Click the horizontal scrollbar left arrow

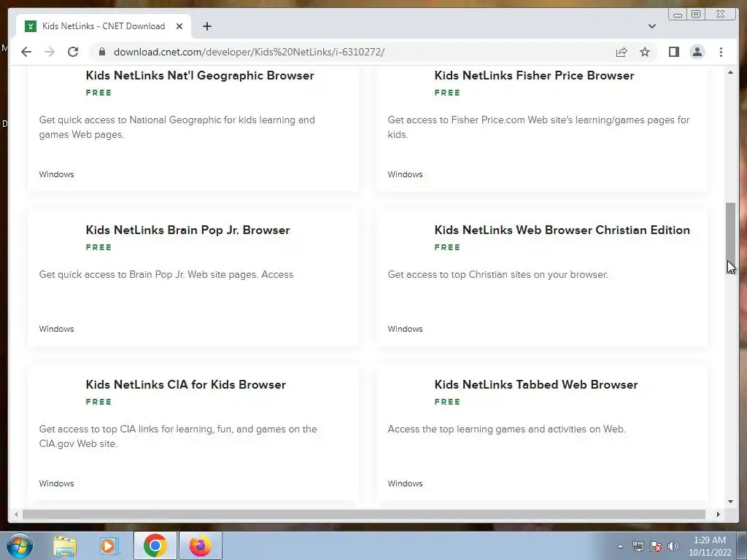(x=16, y=514)
